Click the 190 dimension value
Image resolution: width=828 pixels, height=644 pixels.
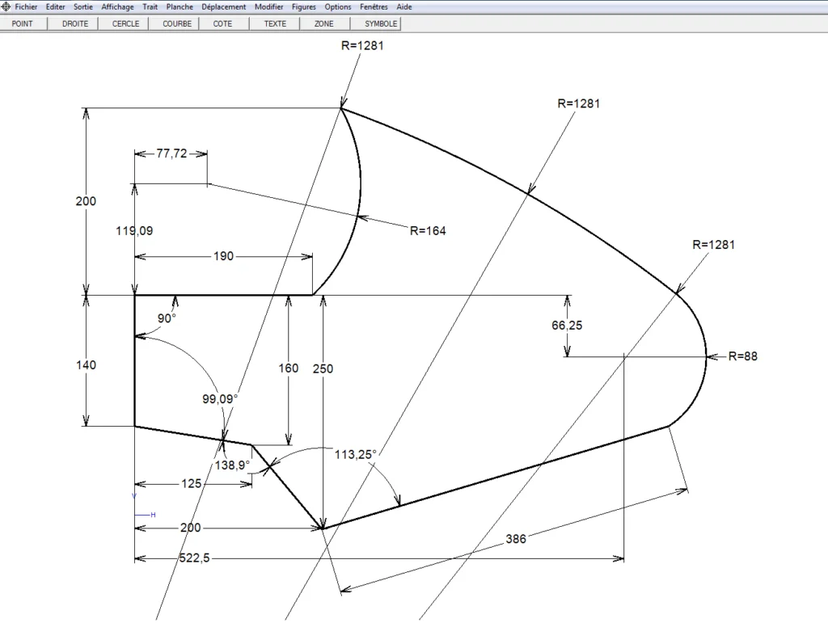point(223,256)
